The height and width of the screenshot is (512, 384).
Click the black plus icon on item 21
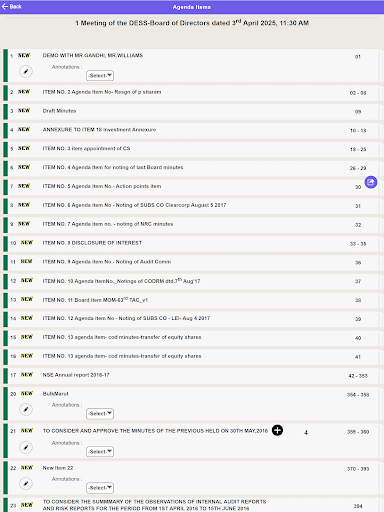pyautogui.click(x=277, y=430)
